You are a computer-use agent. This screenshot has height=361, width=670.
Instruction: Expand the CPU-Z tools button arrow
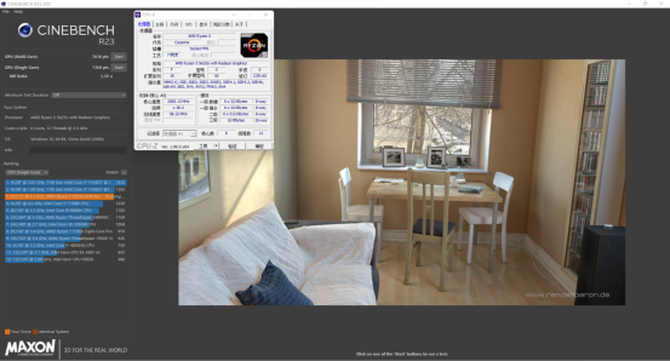click(216, 146)
